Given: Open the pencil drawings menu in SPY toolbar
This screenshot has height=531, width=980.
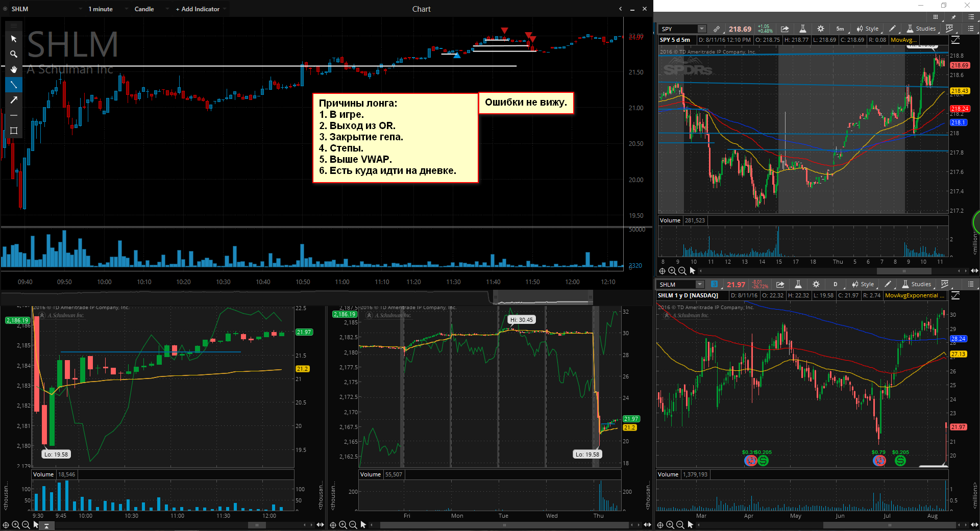Looking at the screenshot, I should (x=892, y=29).
